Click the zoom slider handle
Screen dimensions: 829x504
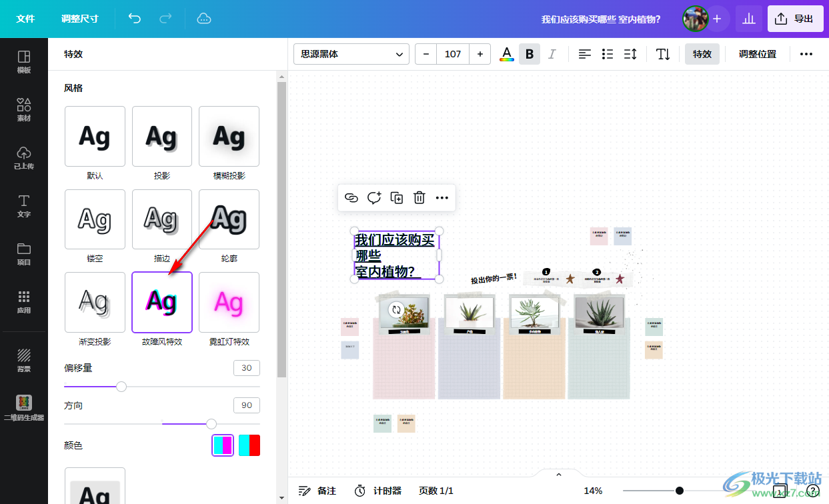[x=679, y=491]
